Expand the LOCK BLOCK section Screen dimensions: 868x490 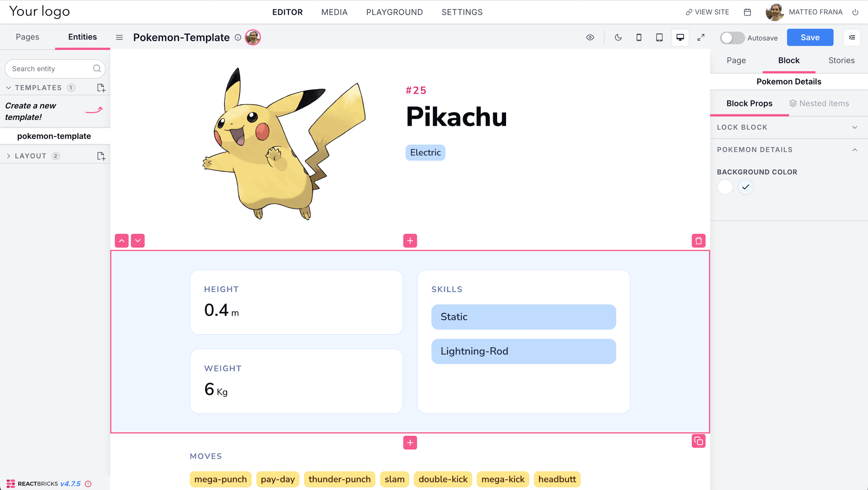point(855,127)
